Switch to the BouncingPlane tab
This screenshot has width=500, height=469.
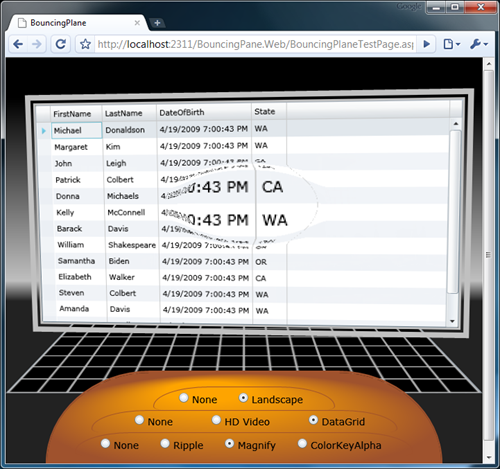tap(77, 23)
